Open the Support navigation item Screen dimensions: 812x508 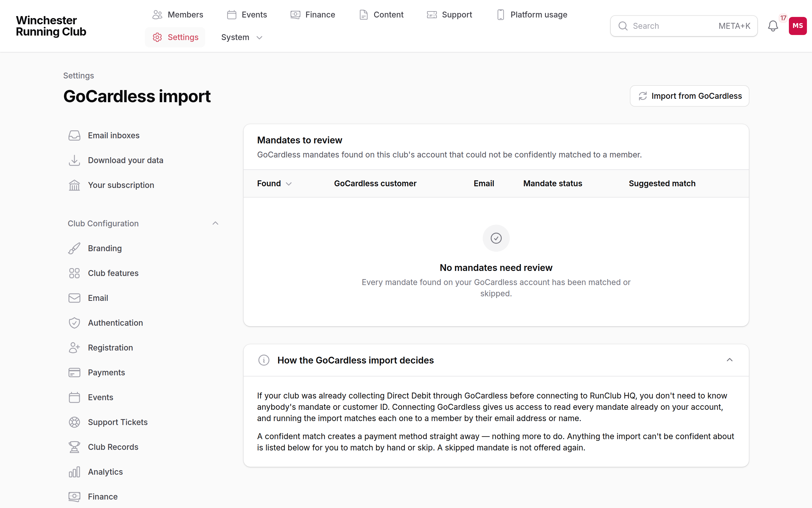click(x=449, y=15)
